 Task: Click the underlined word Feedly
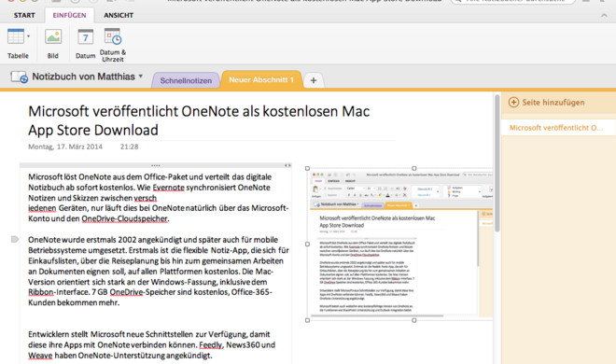211,345
